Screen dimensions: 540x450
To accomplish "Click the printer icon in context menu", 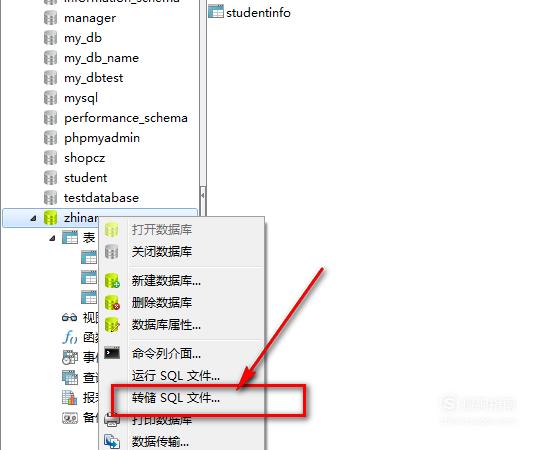I will 111,420.
